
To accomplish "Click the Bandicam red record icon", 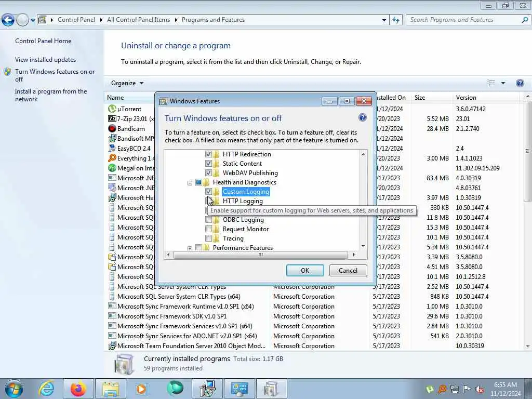I will (112, 129).
